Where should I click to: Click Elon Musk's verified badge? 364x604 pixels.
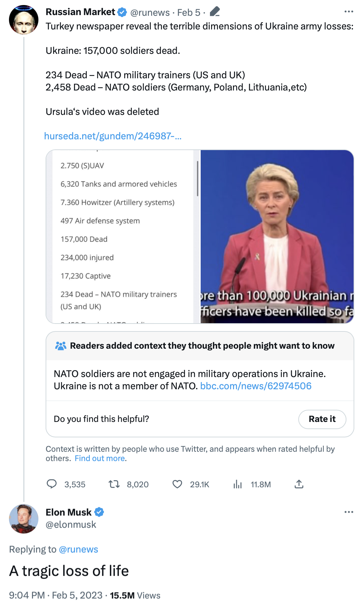pos(99,512)
